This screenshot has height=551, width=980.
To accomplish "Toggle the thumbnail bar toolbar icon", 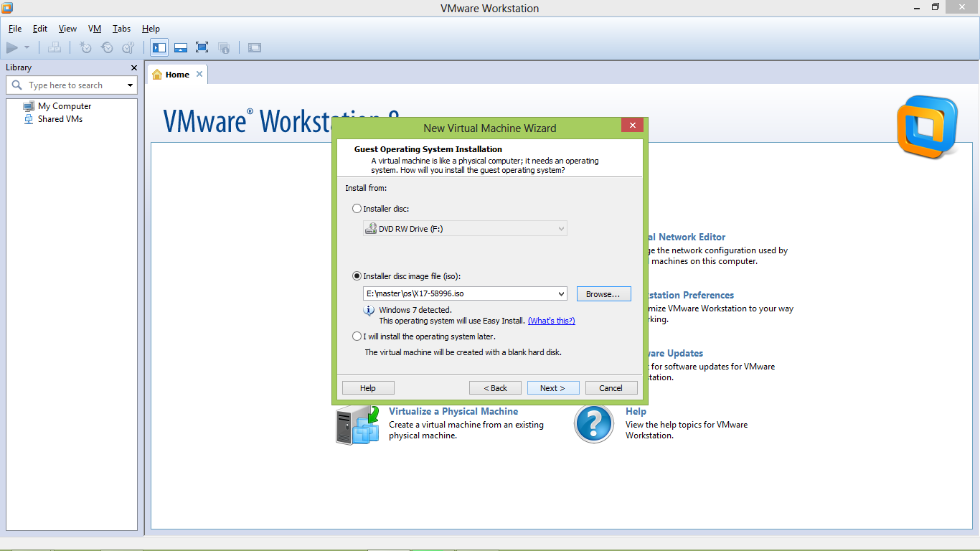I will [x=181, y=47].
